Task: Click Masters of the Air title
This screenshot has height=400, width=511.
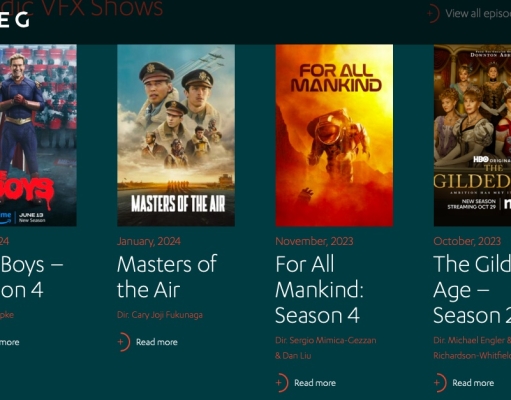Action: [x=167, y=277]
